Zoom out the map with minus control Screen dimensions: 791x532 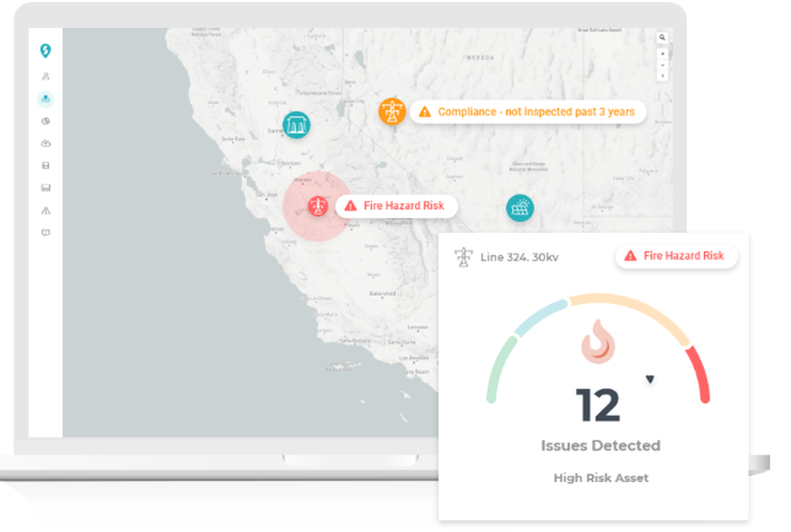(662, 65)
